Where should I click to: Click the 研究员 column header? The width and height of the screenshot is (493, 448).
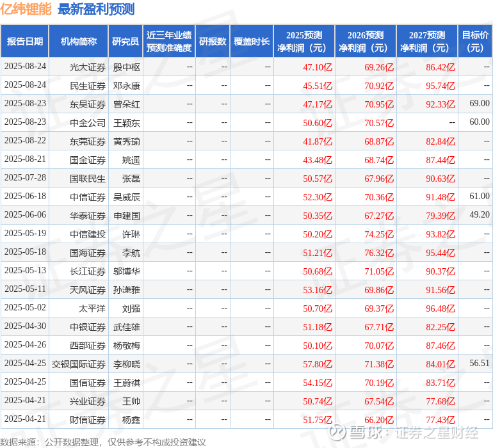(x=125, y=42)
